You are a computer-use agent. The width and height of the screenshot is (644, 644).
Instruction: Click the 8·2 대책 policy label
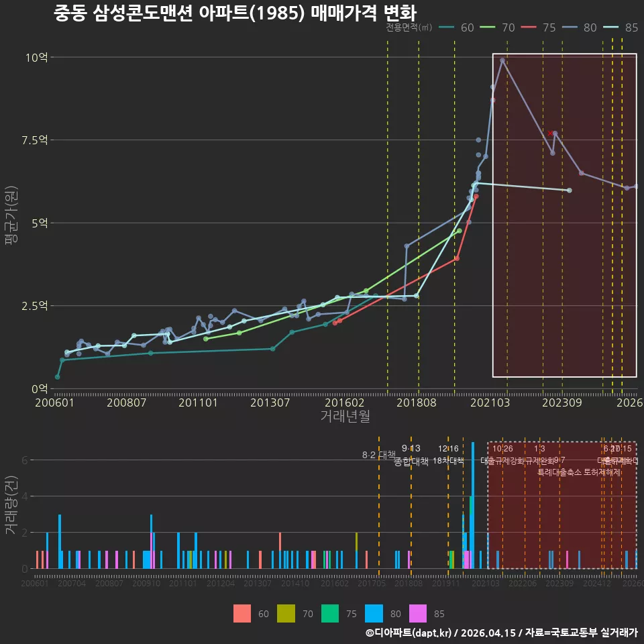coord(378,455)
